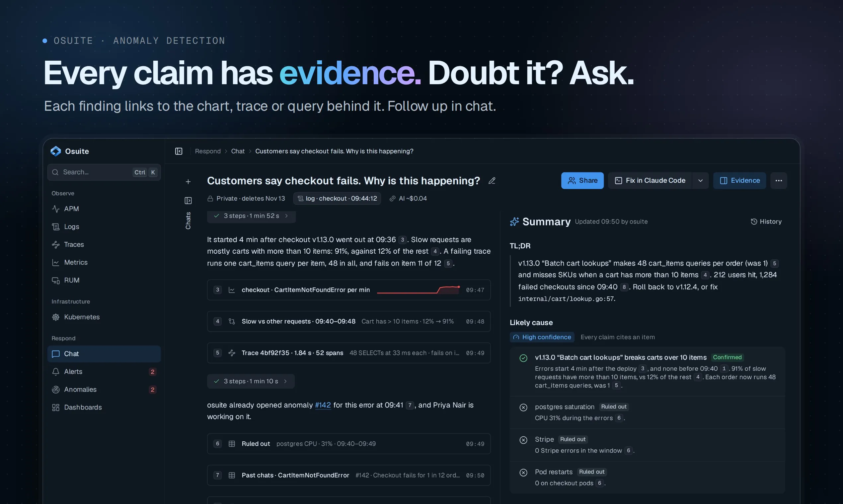Click the Chat breadcrumb
The image size is (843, 504).
tap(238, 151)
